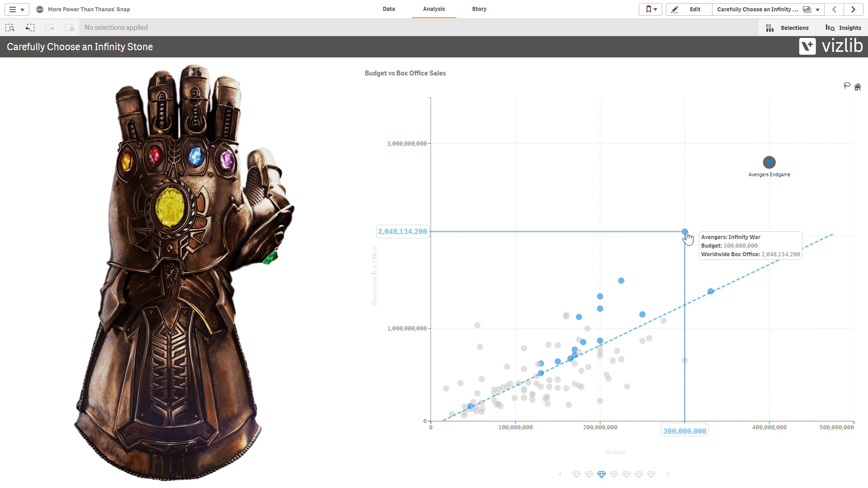Reset chart zoom with home icon
The width and height of the screenshot is (868, 488).
click(x=858, y=87)
